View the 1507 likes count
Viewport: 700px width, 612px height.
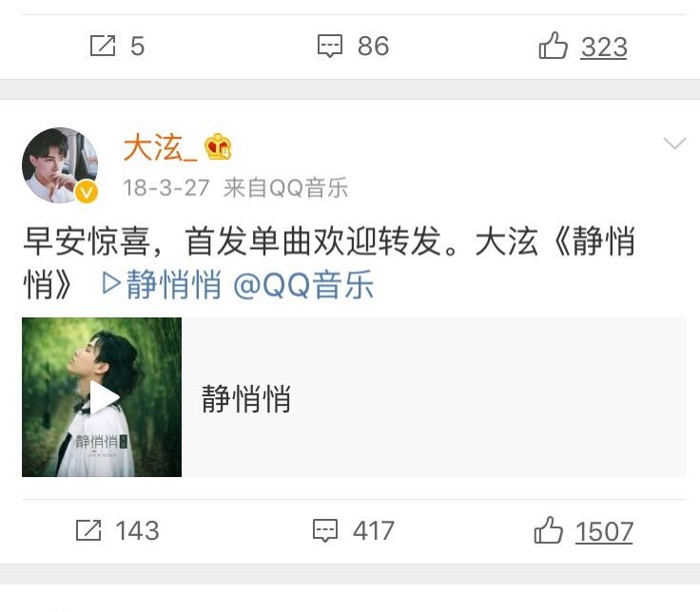click(604, 531)
